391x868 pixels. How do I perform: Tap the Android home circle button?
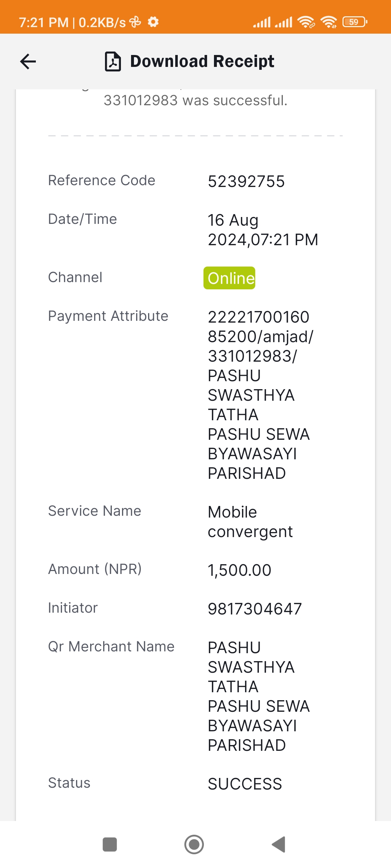coord(194,844)
